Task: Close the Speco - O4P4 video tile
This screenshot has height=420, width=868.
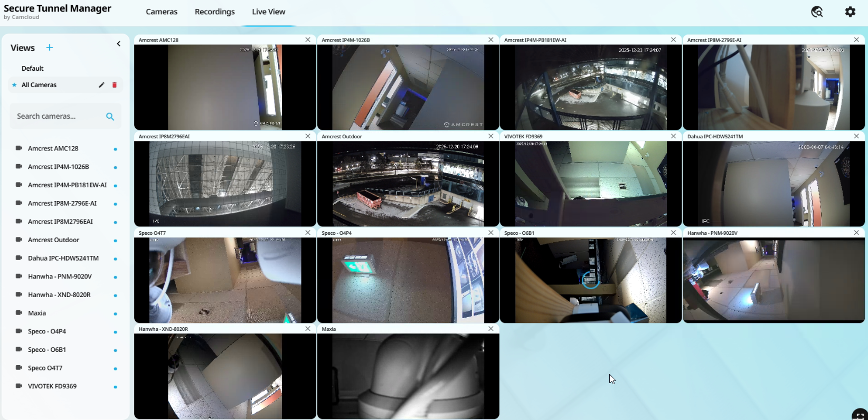Action: point(491,233)
